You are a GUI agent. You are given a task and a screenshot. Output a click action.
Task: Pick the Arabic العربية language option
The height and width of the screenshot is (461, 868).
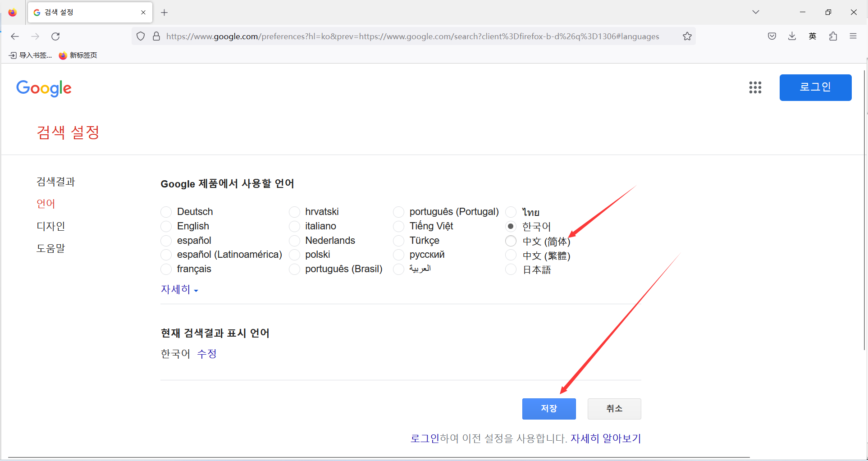[399, 269]
